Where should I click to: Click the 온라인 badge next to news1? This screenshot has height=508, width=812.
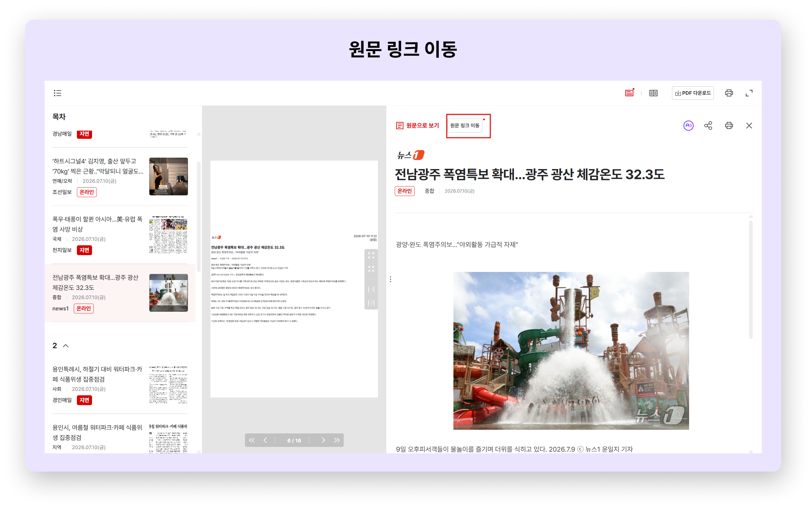pos(84,308)
